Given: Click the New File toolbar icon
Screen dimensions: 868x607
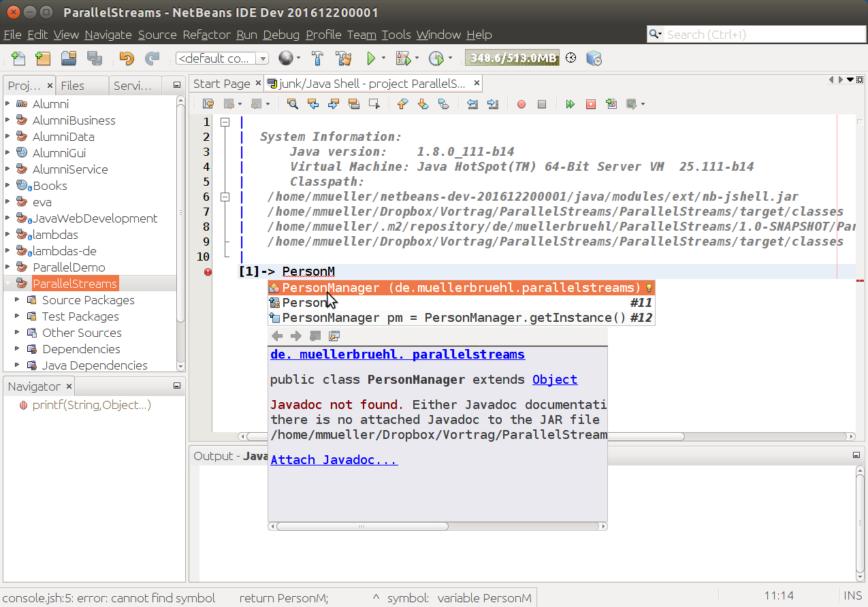Looking at the screenshot, I should pyautogui.click(x=18, y=59).
